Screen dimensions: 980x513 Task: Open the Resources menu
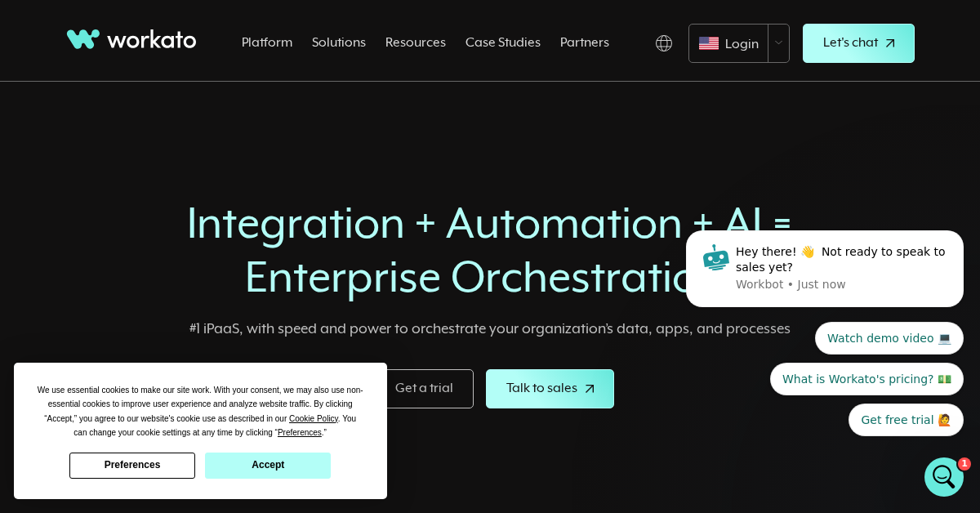coord(416,42)
